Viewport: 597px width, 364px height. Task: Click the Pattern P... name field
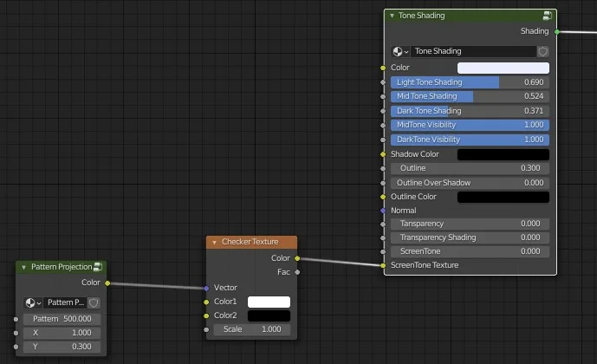(66, 303)
